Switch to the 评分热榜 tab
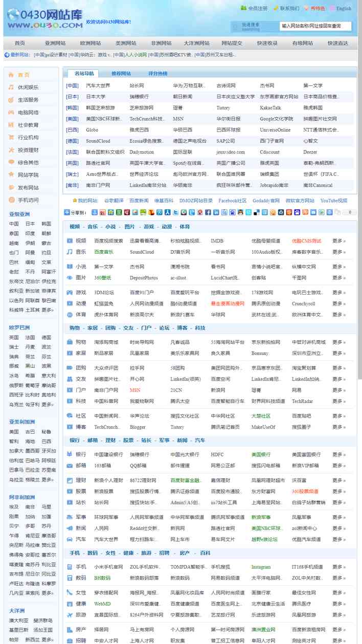Screen dimensions: 362x644 pyautogui.click(x=157, y=74)
